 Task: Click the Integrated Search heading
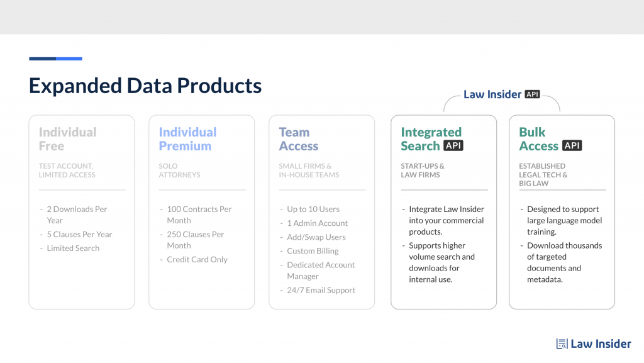coord(431,139)
